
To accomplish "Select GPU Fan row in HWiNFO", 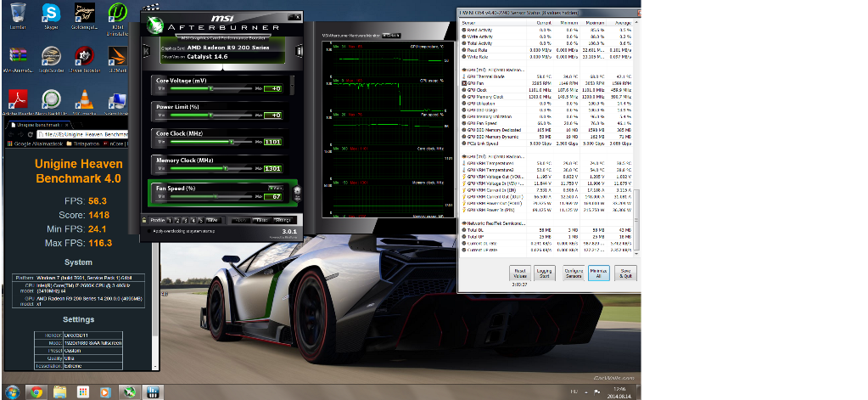I will pos(546,83).
